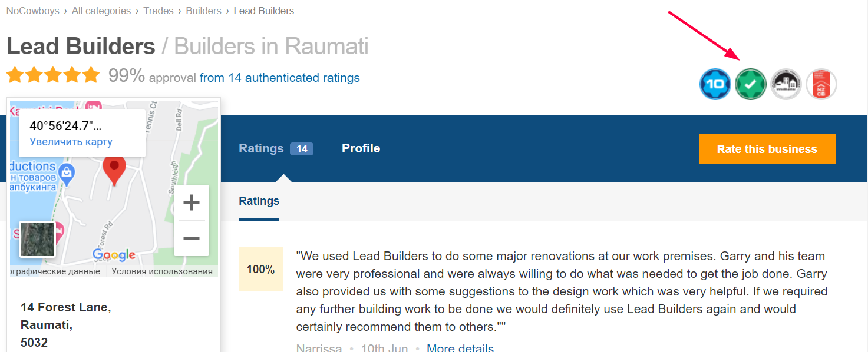This screenshot has height=352, width=868.
Task: Click the blue 10 years badge icon
Action: [715, 84]
